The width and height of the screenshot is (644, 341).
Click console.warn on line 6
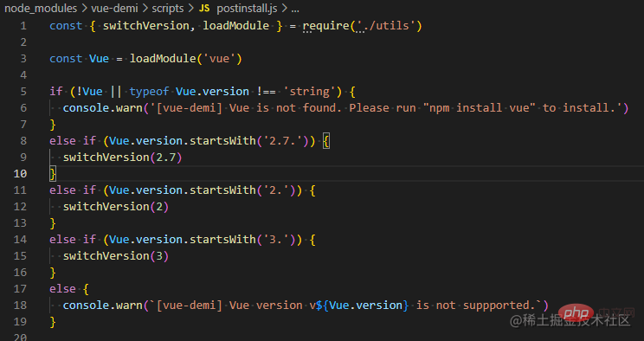click(102, 108)
